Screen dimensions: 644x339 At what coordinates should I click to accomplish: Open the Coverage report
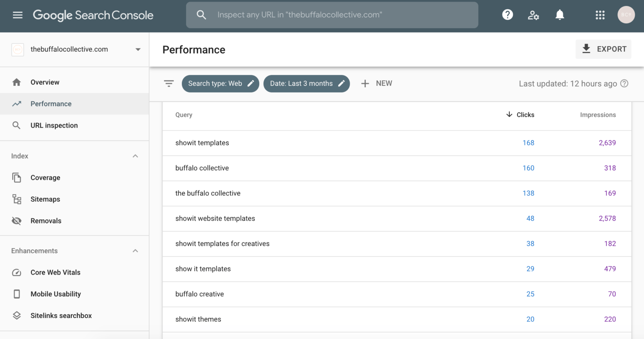click(45, 178)
